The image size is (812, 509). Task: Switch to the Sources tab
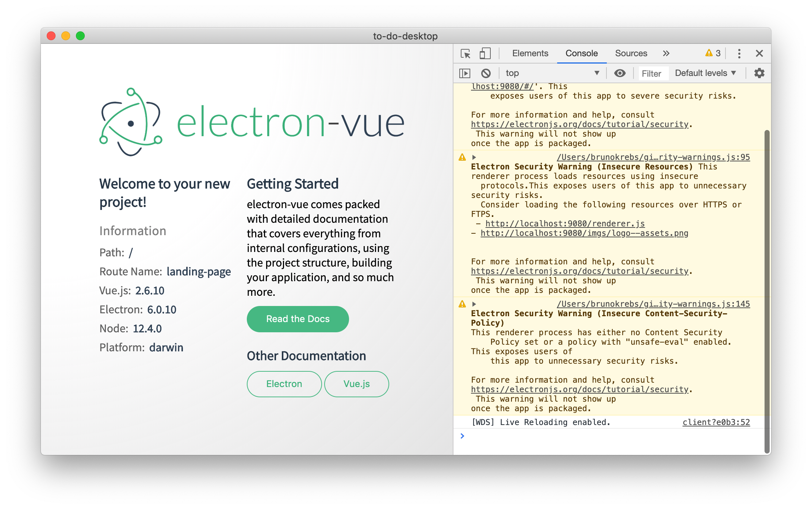pyautogui.click(x=631, y=54)
